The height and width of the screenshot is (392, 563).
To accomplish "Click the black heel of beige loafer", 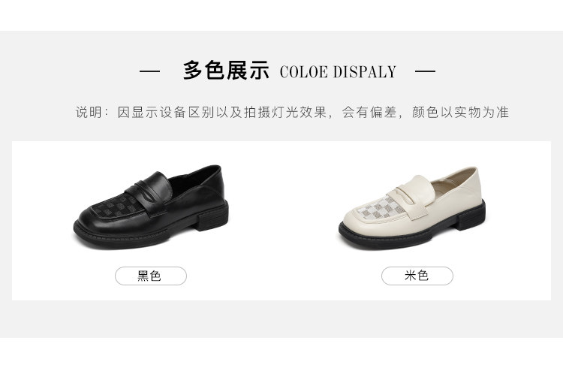I will click(471, 216).
